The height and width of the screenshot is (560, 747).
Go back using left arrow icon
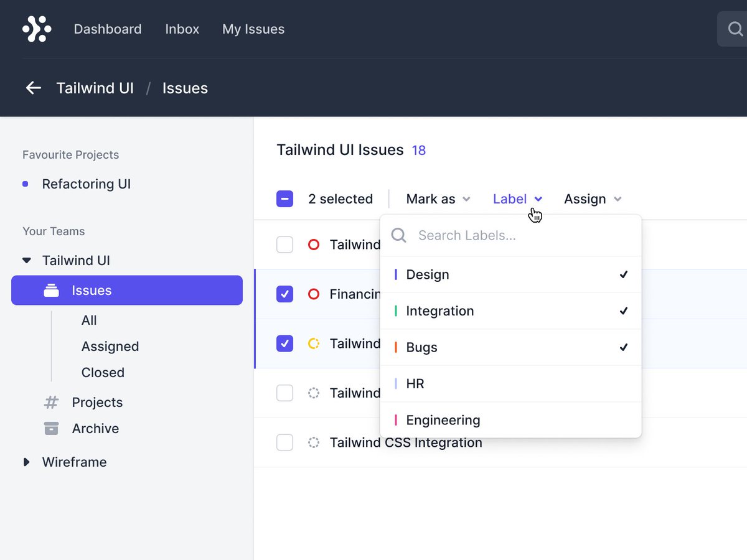click(33, 88)
